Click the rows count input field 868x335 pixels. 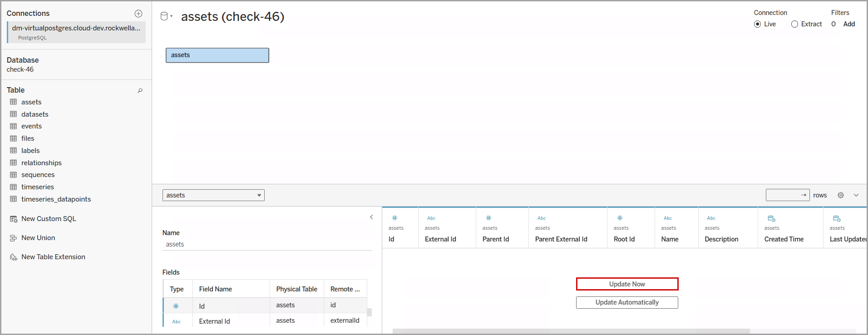(783, 195)
